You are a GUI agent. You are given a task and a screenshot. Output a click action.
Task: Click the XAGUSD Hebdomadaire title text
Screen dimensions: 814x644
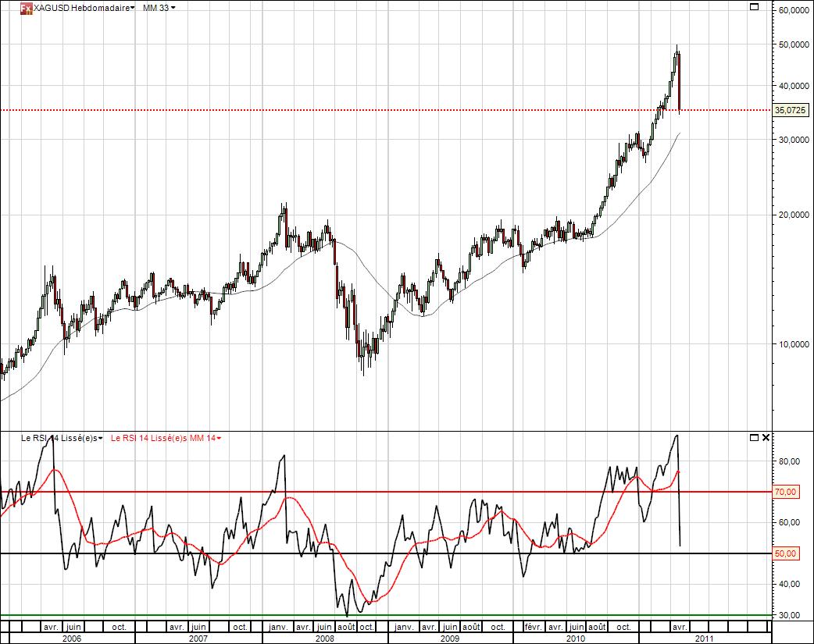click(x=82, y=9)
